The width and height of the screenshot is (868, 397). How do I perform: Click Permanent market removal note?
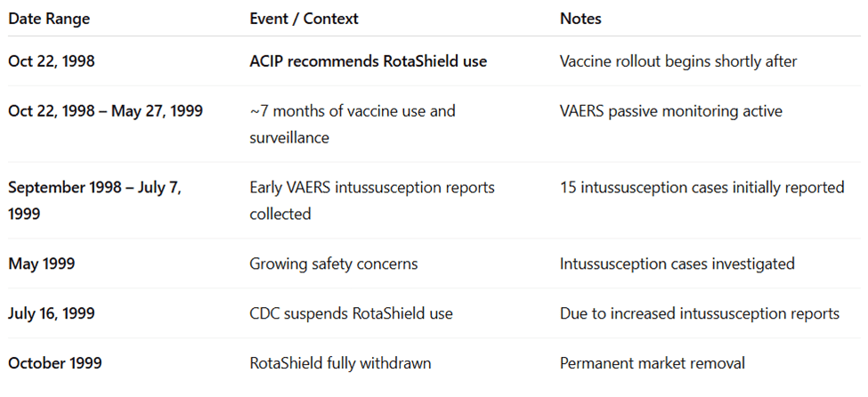click(652, 363)
